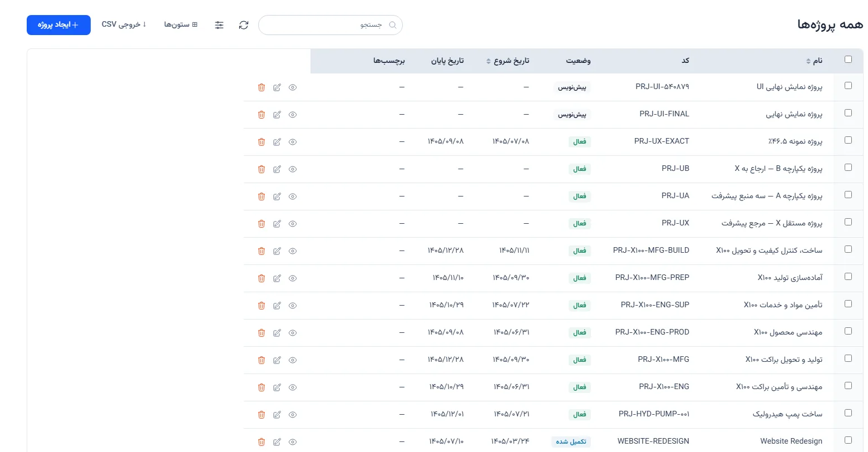Viewport: 868px width, 452px height.
Task: Edit the PRJ-X100-ENG-SUP project
Action: click(x=277, y=306)
